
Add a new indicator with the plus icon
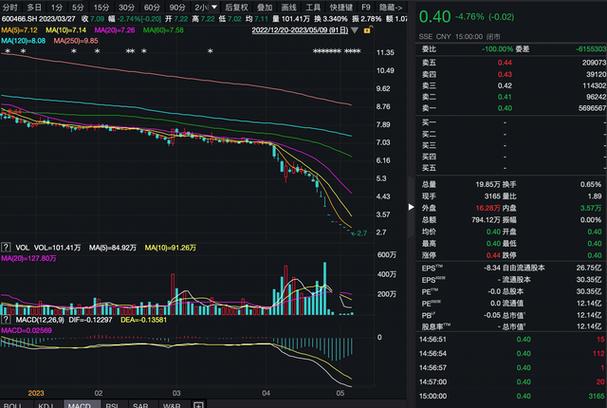click(x=198, y=405)
